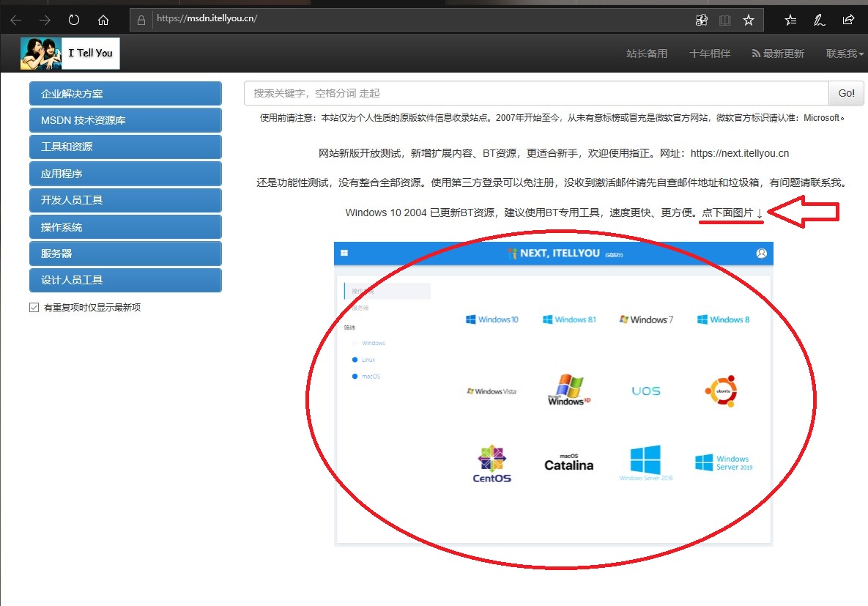Screen dimensions: 868x606
Task: Click the macOS Catalina logo in the preview
Action: click(x=569, y=462)
